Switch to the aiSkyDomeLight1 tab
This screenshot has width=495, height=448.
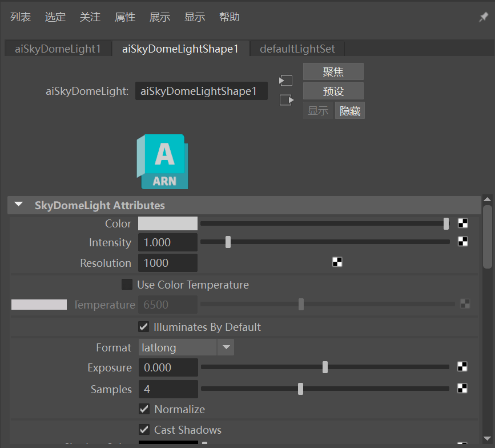[x=58, y=49]
